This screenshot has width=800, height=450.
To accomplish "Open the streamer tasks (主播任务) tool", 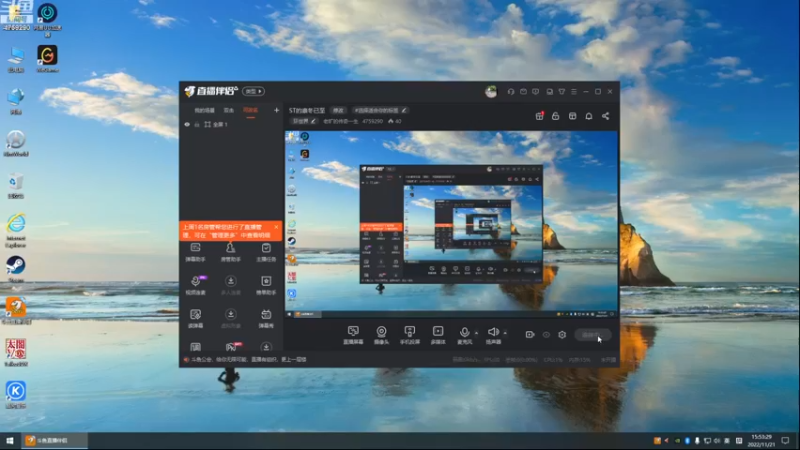I will click(266, 253).
